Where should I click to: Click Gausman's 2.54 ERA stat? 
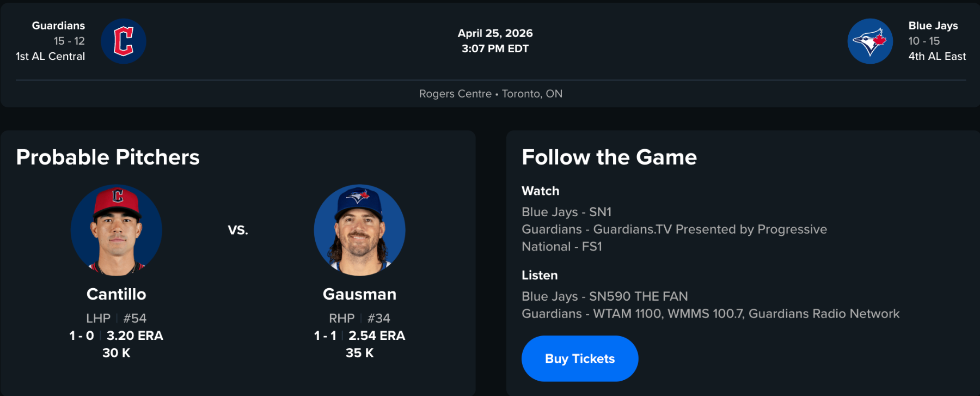coord(377,336)
